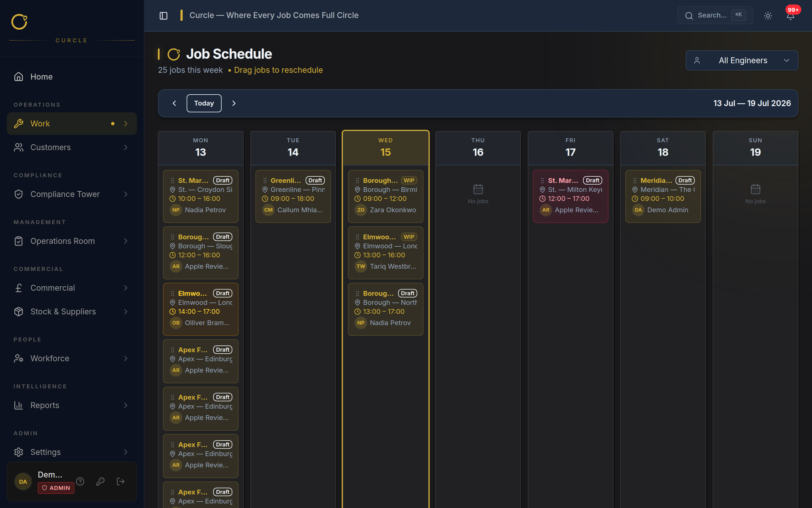Click the Curcle logo in sidebar
812x508 pixels.
[19, 22]
